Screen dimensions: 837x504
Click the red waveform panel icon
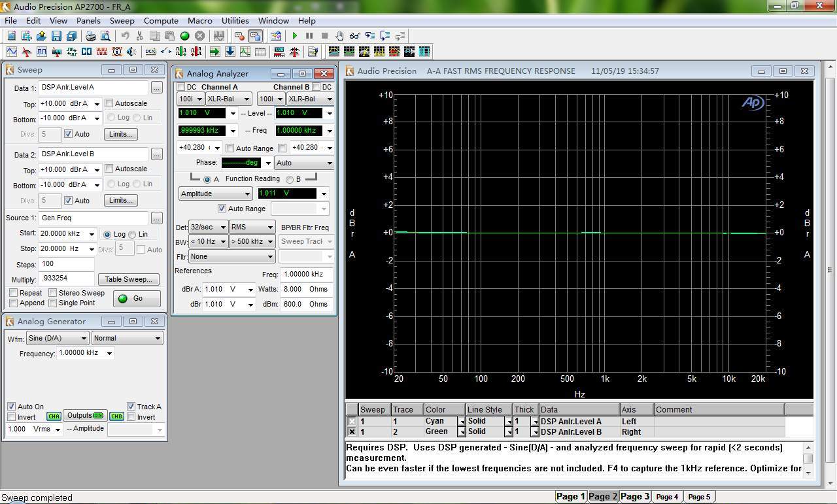tap(101, 52)
